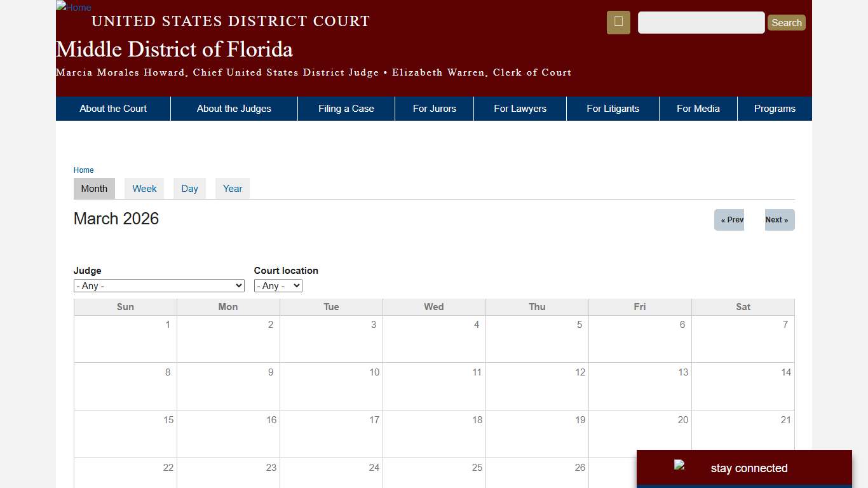Open the Court location dropdown
Screen dimensions: 868x488
pos(278,285)
